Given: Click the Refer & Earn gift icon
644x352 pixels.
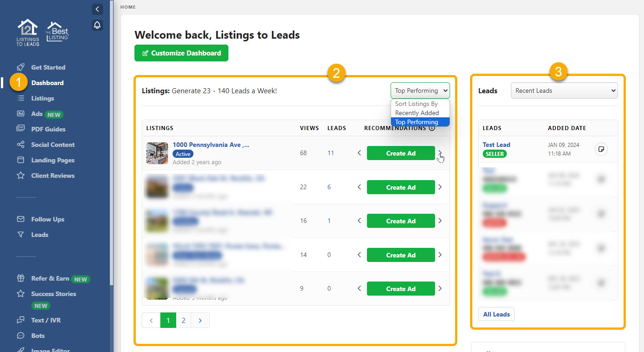Looking at the screenshot, I should 20,278.
